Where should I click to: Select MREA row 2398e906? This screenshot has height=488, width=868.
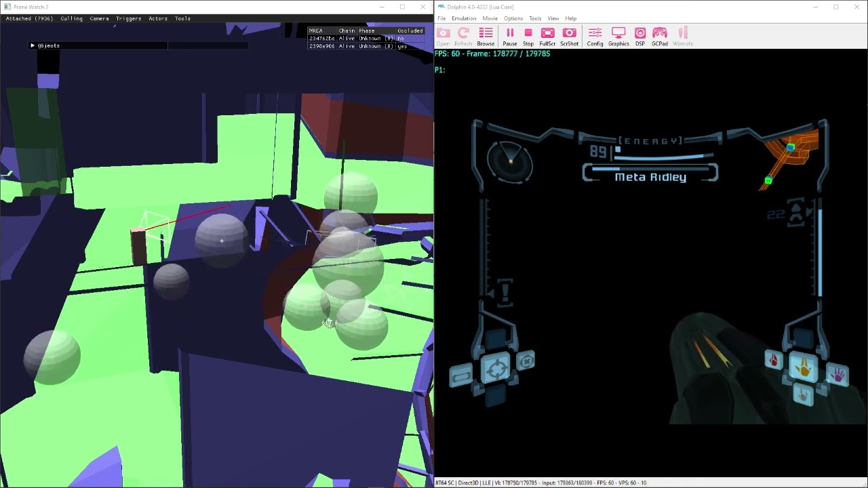[366, 46]
